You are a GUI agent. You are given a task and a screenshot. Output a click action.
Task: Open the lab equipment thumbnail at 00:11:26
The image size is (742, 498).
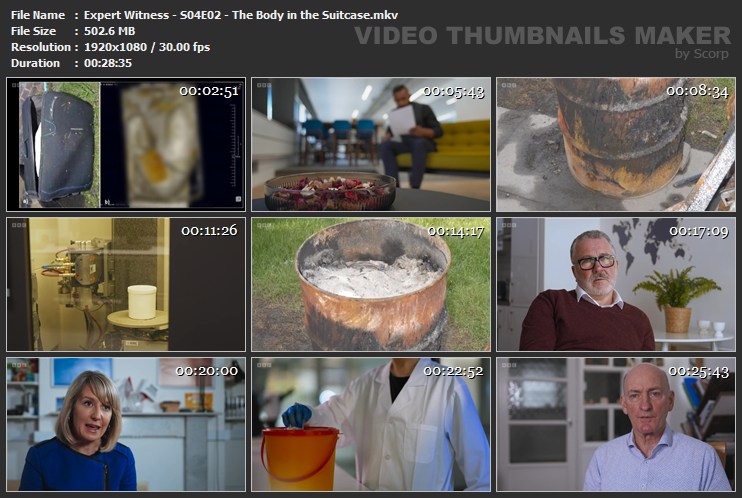(126, 284)
